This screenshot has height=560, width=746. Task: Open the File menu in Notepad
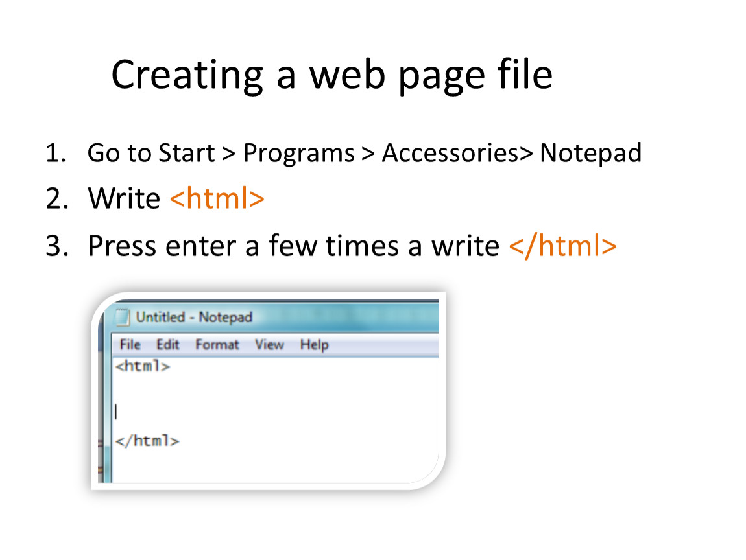coord(130,344)
